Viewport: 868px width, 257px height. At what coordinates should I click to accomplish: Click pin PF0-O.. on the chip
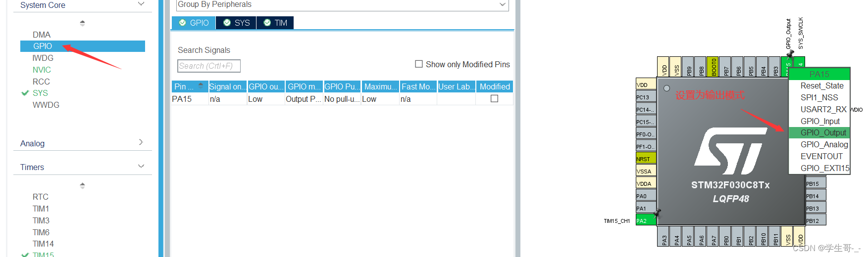coord(646,134)
